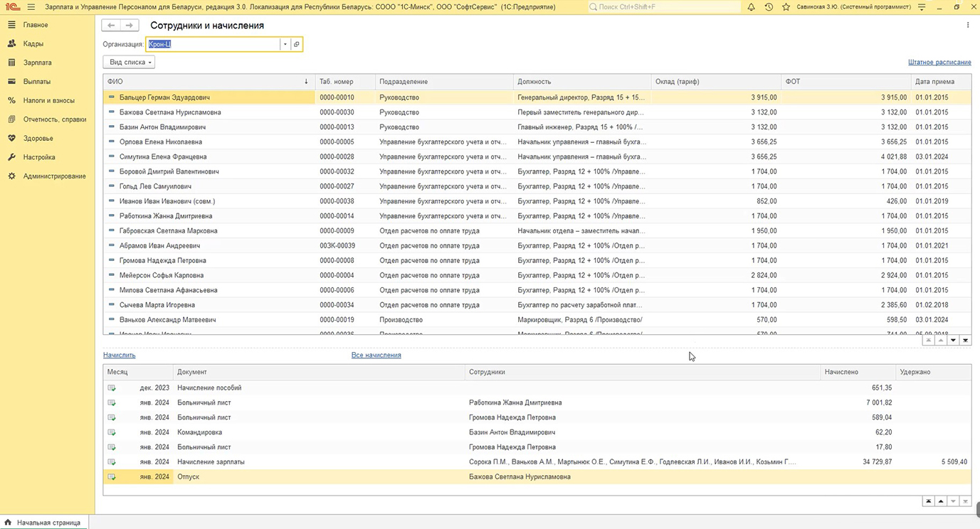Viewport: 980px width, 529px height.
Task: Open the hamburger main menu icon
Action: pos(31,7)
